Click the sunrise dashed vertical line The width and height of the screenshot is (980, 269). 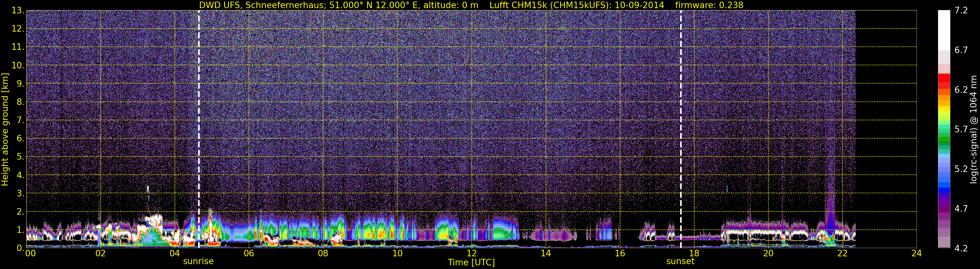point(199,129)
